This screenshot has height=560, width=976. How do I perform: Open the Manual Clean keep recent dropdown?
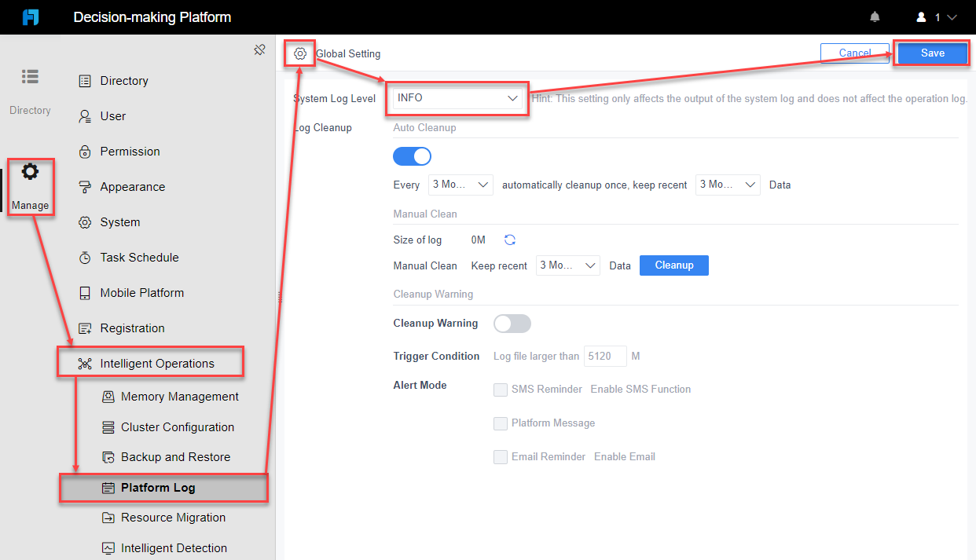click(567, 265)
